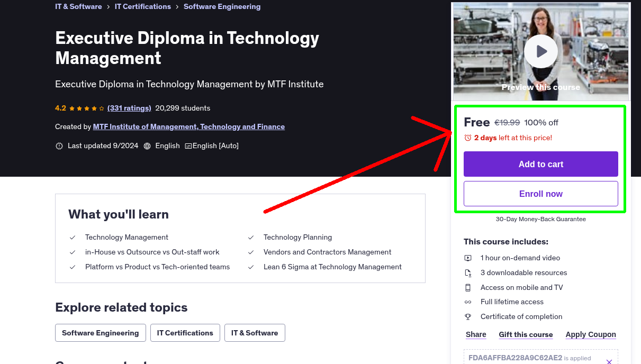This screenshot has width=641, height=364.
Task: Click the 'Free' price text
Action: tap(477, 122)
